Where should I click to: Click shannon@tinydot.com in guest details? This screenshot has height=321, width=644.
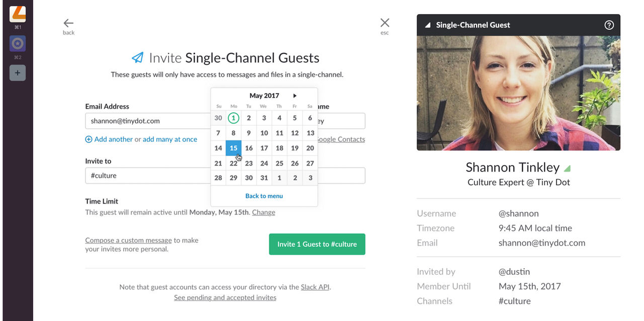click(542, 243)
